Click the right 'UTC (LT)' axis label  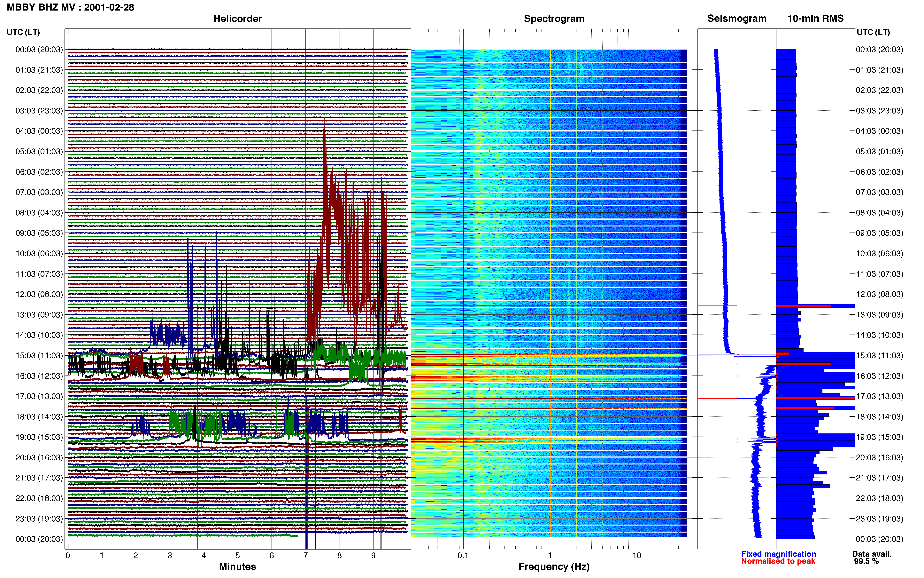point(873,32)
